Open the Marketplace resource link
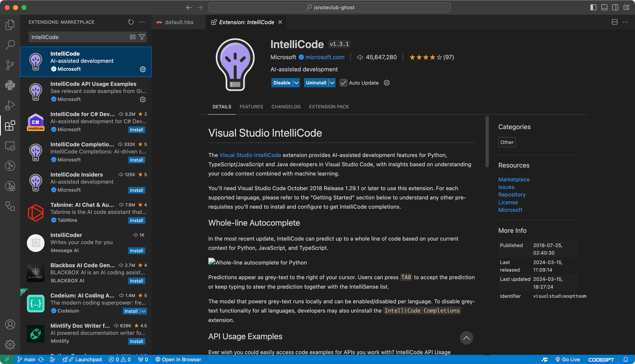 (x=514, y=179)
